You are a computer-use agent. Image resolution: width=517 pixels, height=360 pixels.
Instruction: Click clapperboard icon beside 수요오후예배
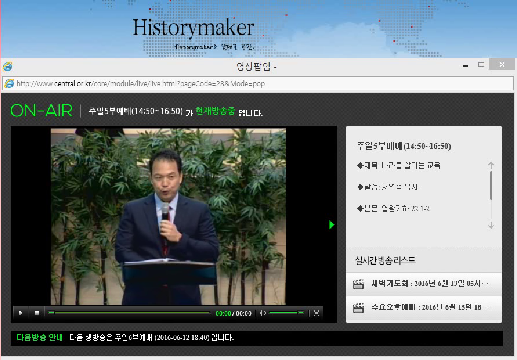tap(358, 308)
